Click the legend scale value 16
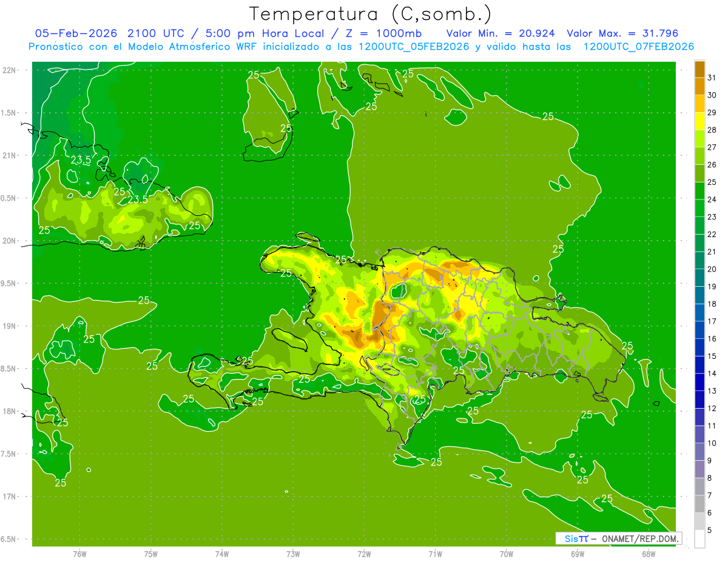This screenshot has width=728, height=562. pyautogui.click(x=712, y=339)
